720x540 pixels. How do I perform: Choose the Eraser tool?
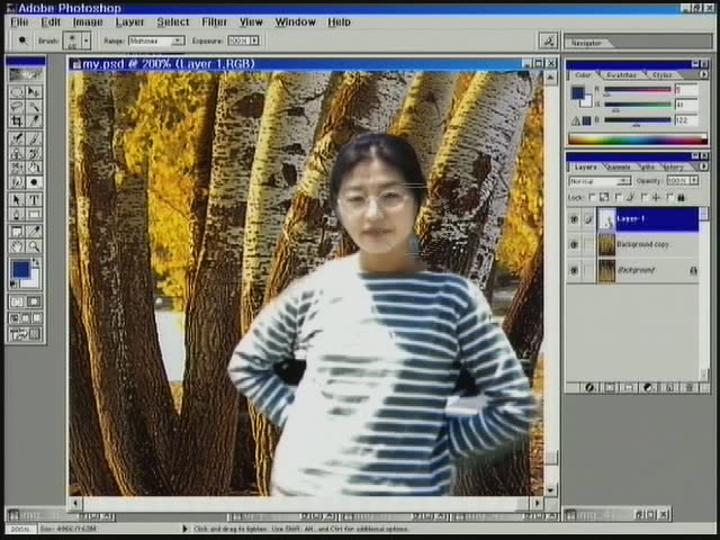tap(17, 168)
